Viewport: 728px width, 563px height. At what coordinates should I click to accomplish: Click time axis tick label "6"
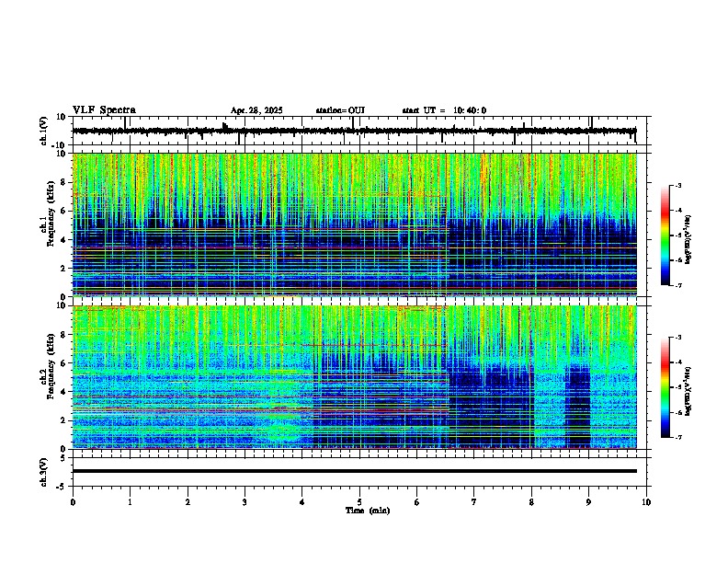[417, 502]
